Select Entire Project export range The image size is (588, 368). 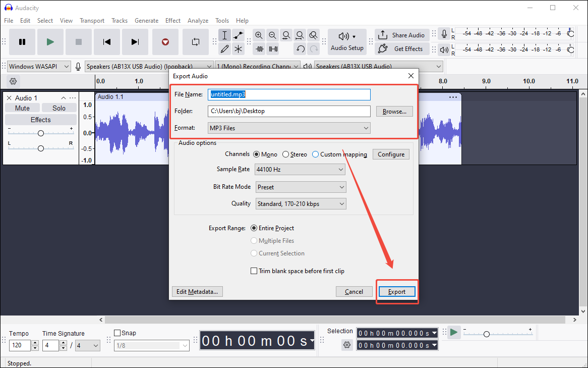coord(254,228)
